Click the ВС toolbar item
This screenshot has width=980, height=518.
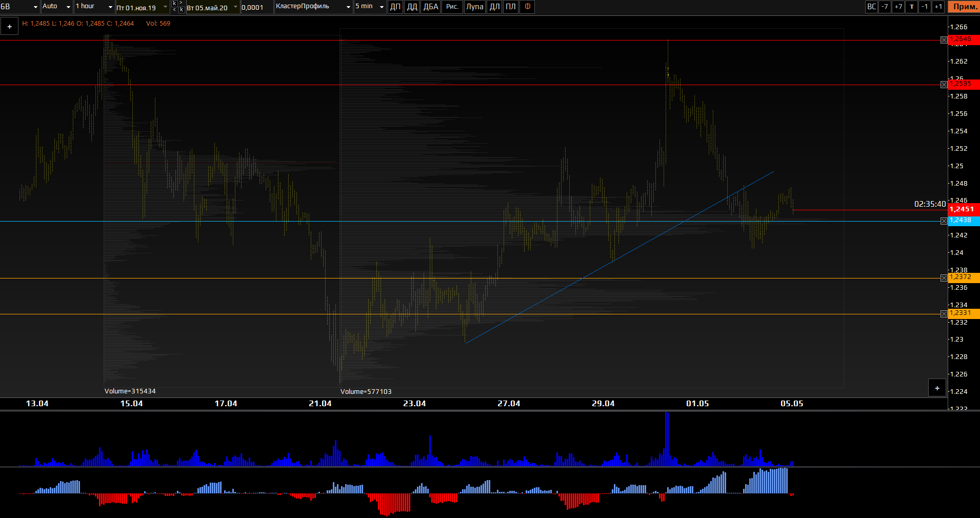[x=871, y=7]
